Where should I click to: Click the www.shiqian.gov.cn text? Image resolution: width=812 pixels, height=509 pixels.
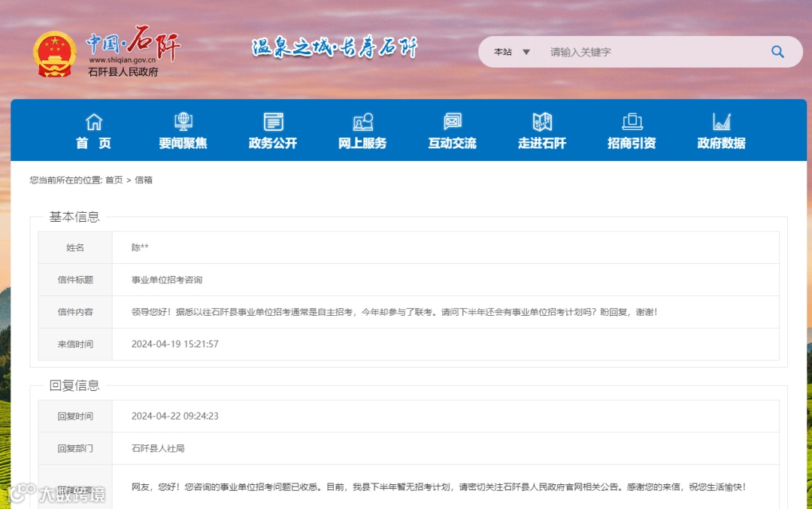[x=123, y=60]
